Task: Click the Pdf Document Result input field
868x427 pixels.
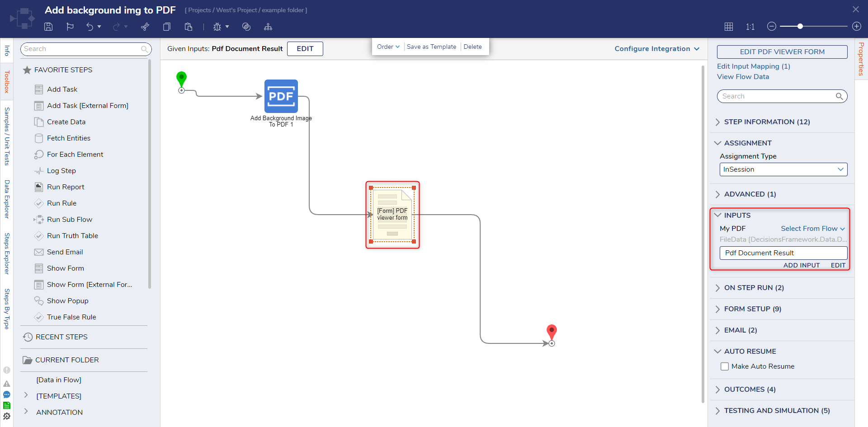Action: tap(783, 253)
